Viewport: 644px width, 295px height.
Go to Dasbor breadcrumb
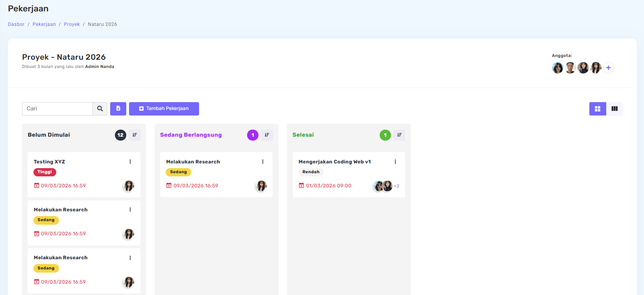click(16, 24)
